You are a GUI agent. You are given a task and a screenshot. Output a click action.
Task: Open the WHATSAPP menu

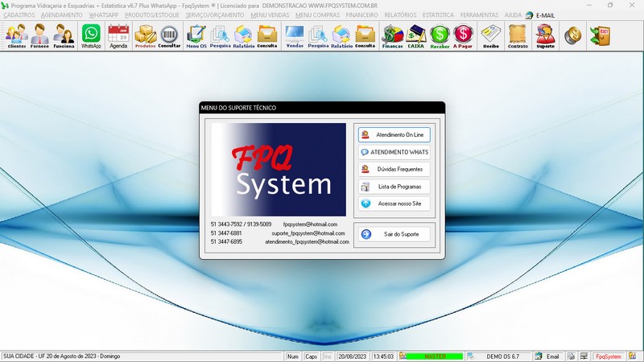(x=104, y=15)
